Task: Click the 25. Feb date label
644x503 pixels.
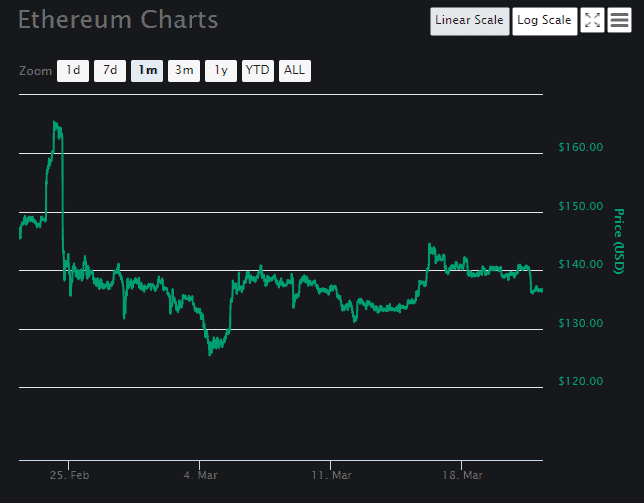Action: 69,475
